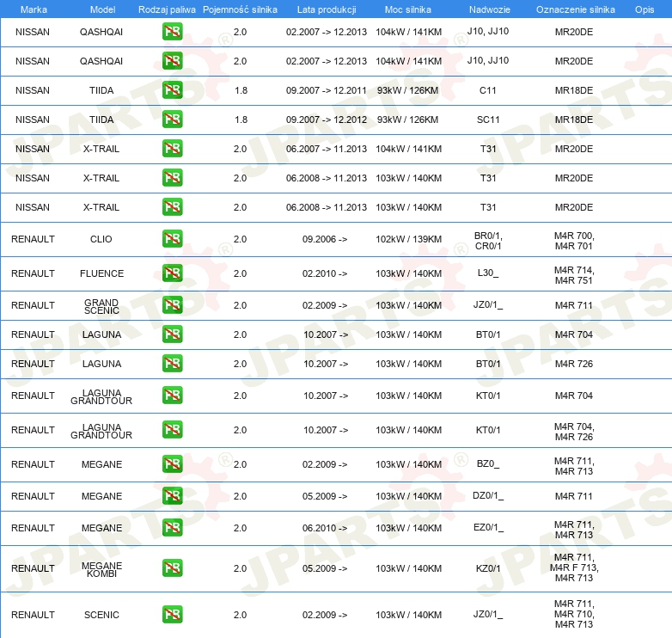
Task: Click the KZ0/1 body code cell
Action: pos(488,568)
